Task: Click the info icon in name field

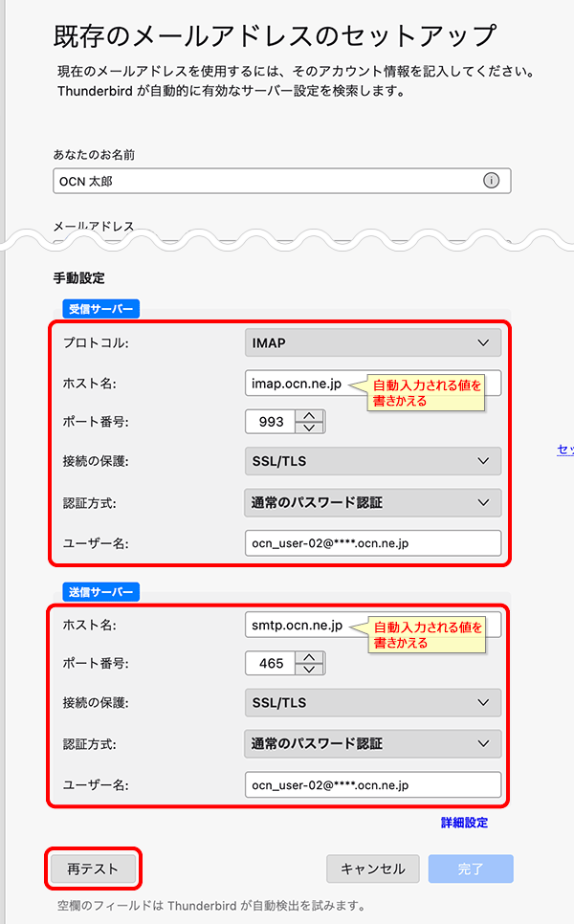Action: (x=492, y=181)
